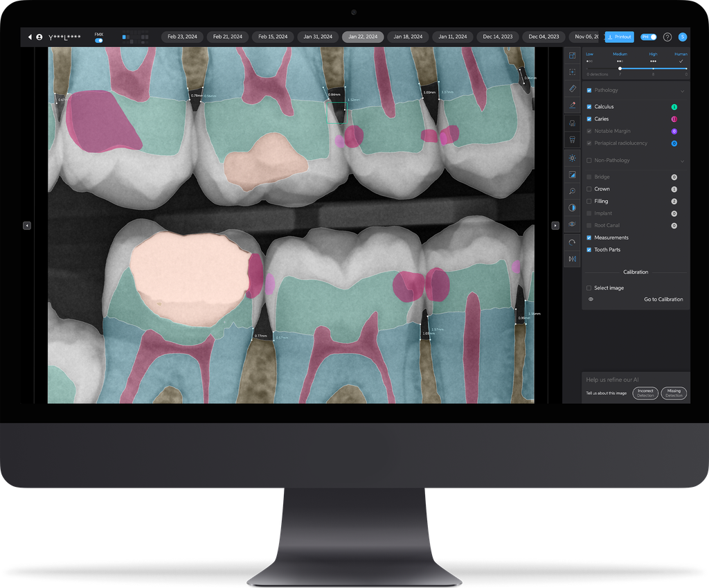The image size is (709, 588).
Task: Uncheck the Calculus checkbox
Action: (589, 107)
